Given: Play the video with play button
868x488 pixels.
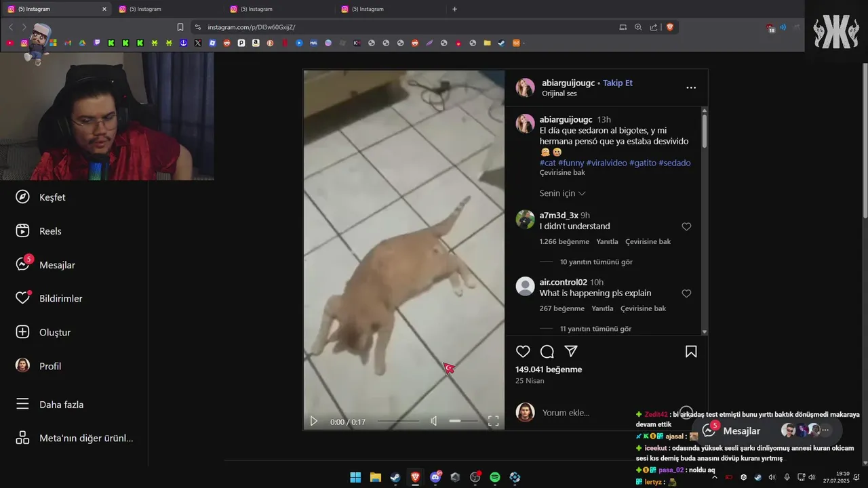Looking at the screenshot, I should click(x=313, y=421).
